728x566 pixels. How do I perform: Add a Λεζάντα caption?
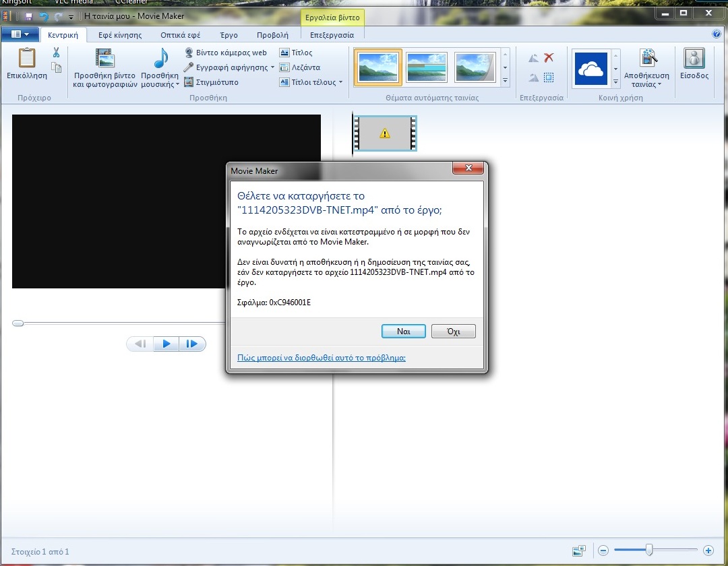pos(300,67)
